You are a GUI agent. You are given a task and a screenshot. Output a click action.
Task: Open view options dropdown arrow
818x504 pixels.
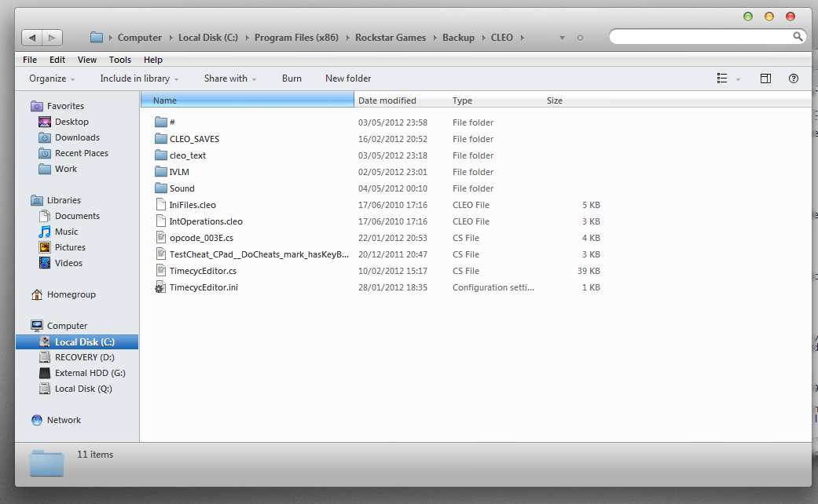738,79
